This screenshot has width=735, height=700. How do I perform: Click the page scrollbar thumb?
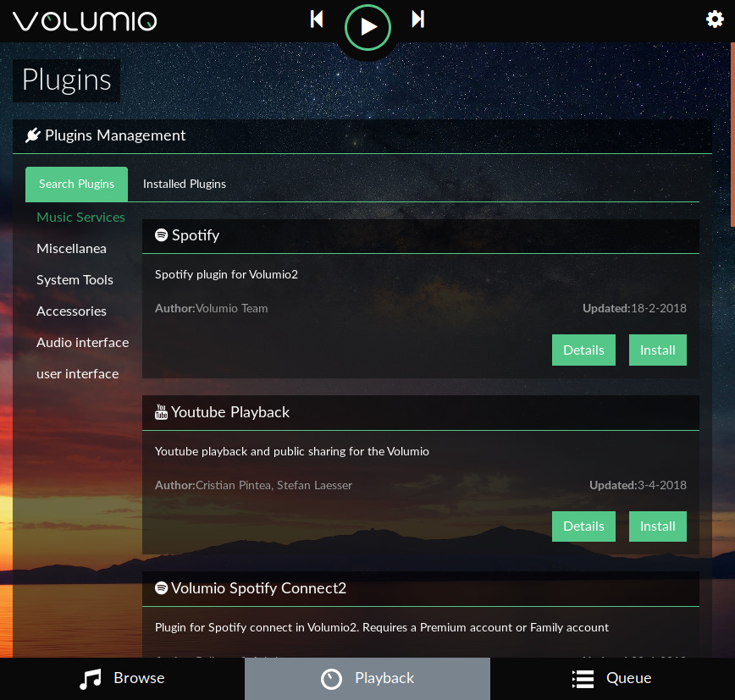(x=732, y=135)
